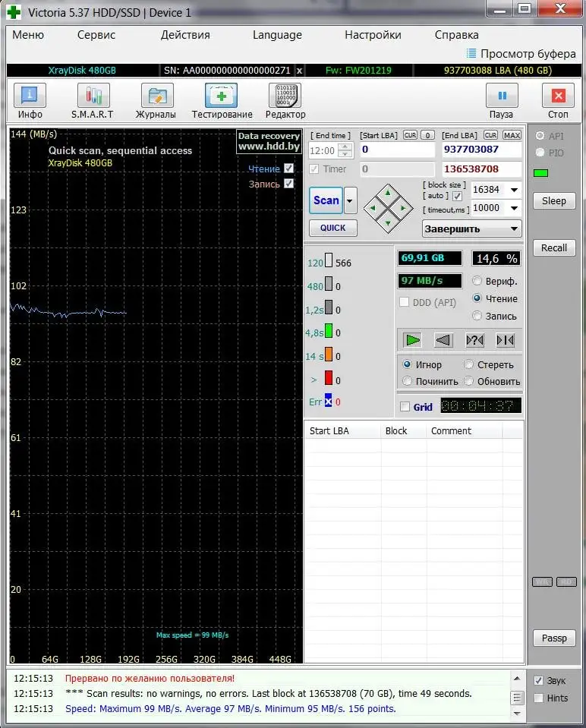Click the orange 14 s block color swatch
Image resolution: width=586 pixels, height=728 pixels.
point(328,355)
